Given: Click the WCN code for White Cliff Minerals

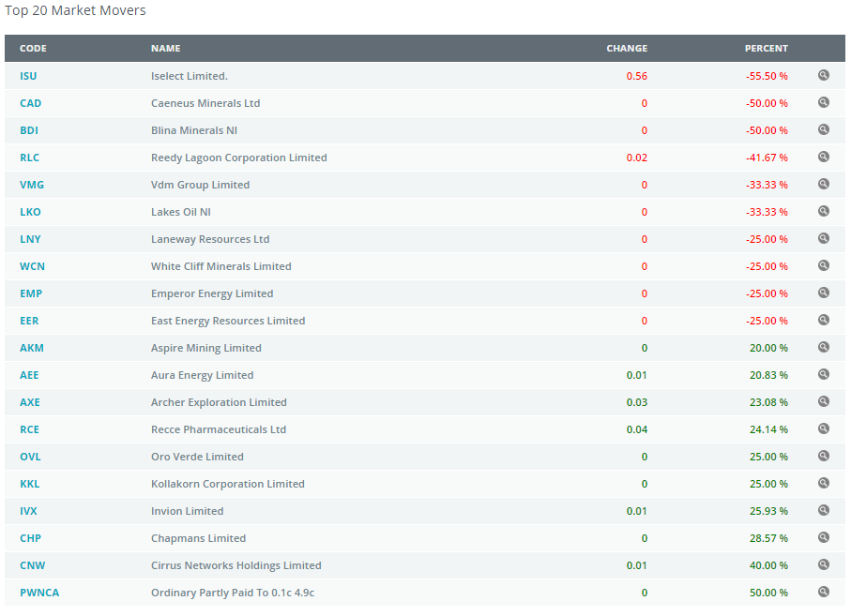Looking at the screenshot, I should pyautogui.click(x=32, y=266).
